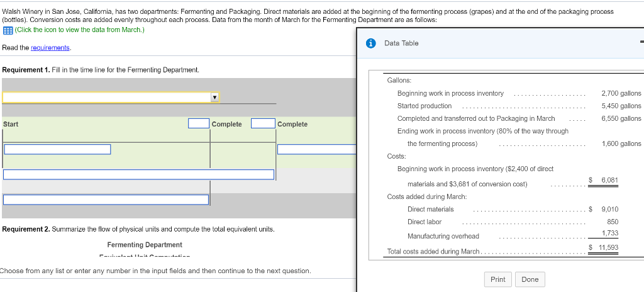
Task: Close the data table with Done
Action: [x=530, y=279]
